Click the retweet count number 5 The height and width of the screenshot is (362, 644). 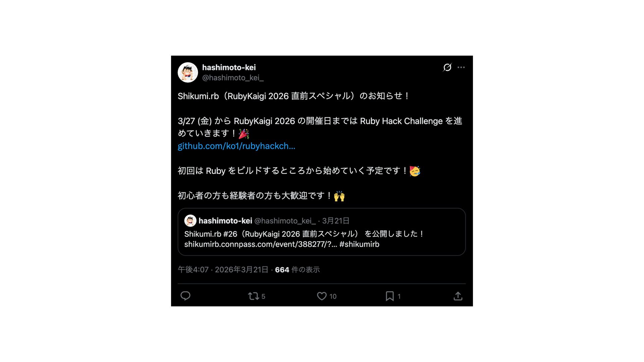tap(263, 296)
